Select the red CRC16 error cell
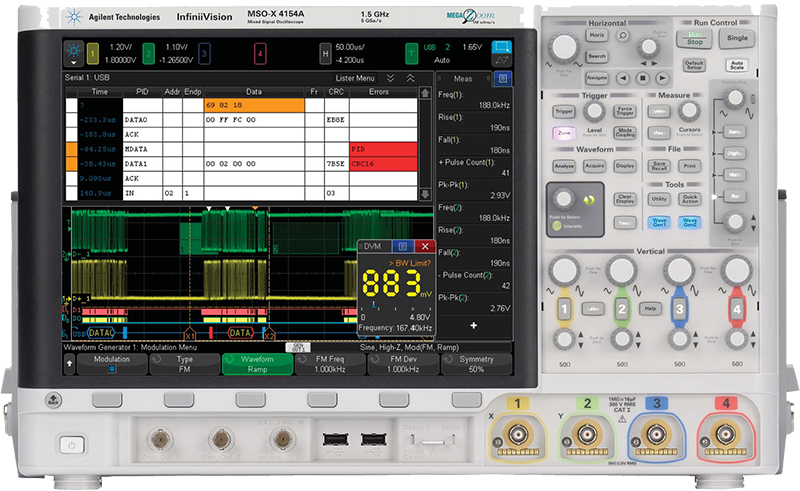800x491 pixels. click(383, 164)
